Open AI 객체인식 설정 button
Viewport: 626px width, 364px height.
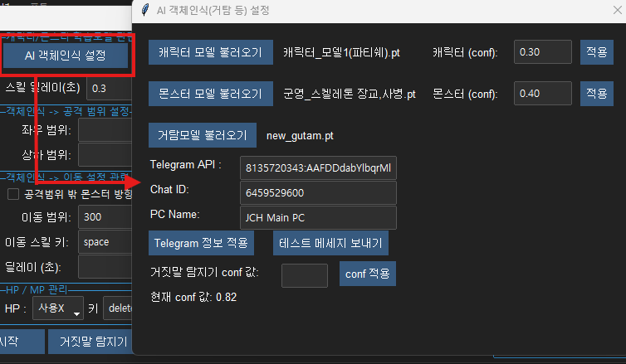[66, 56]
